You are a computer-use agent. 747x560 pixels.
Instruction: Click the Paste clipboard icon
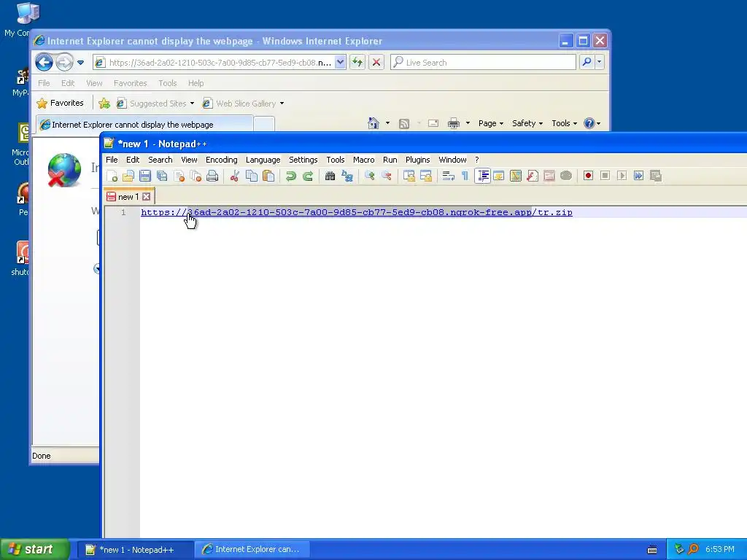[268, 176]
